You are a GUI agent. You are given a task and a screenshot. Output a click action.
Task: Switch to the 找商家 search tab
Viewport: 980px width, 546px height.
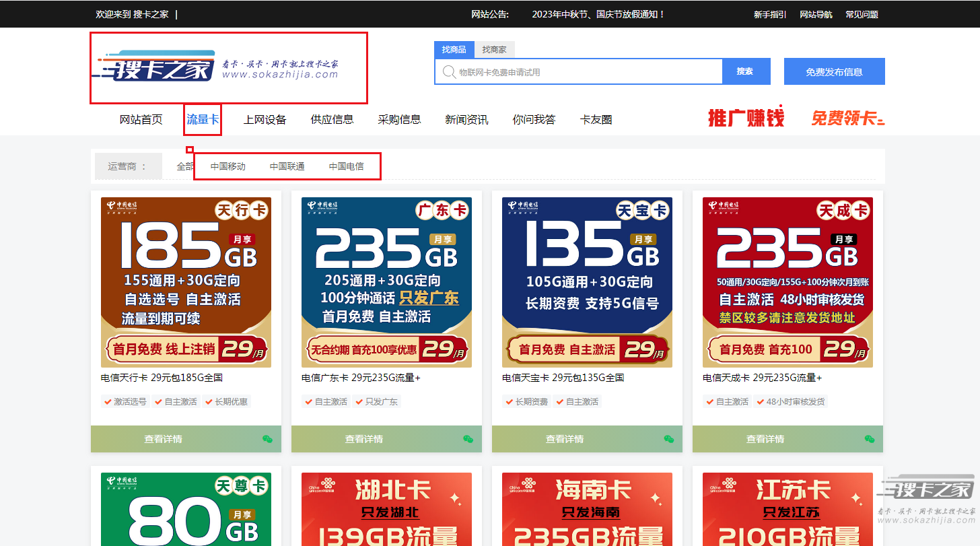coord(494,50)
